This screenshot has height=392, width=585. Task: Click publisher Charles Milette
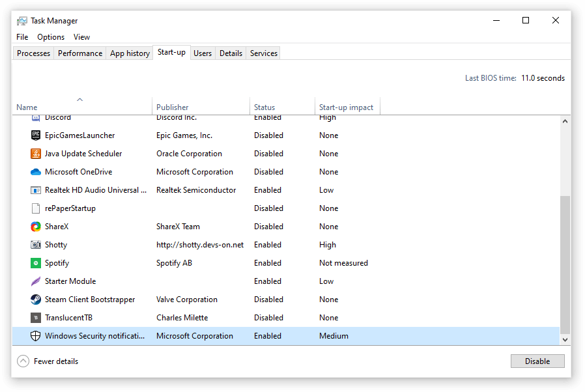click(182, 318)
